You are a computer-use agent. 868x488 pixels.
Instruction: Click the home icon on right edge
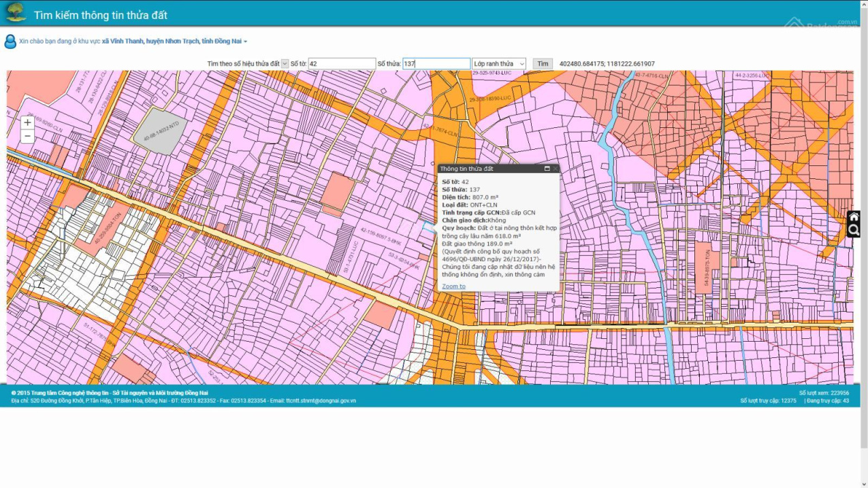(x=854, y=217)
